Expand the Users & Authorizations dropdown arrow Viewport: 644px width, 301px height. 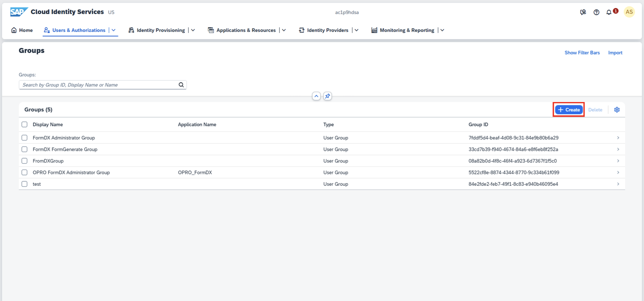coord(114,30)
